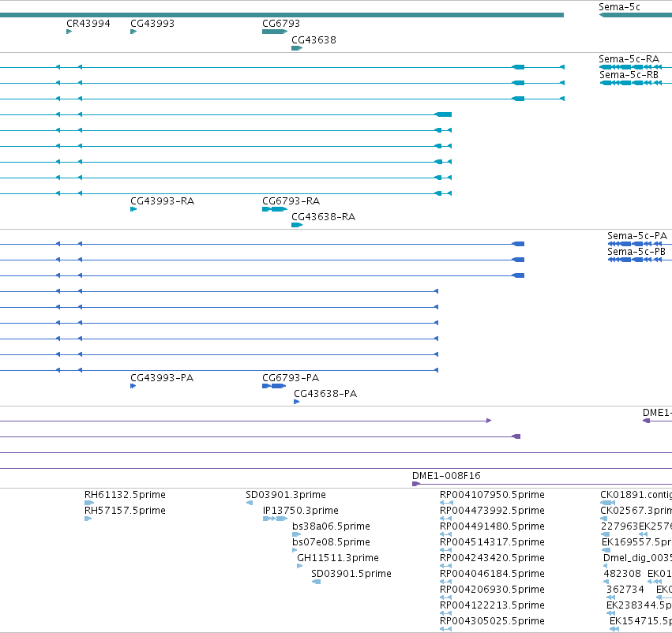Click the CG43993-PA protein label

(x=162, y=378)
